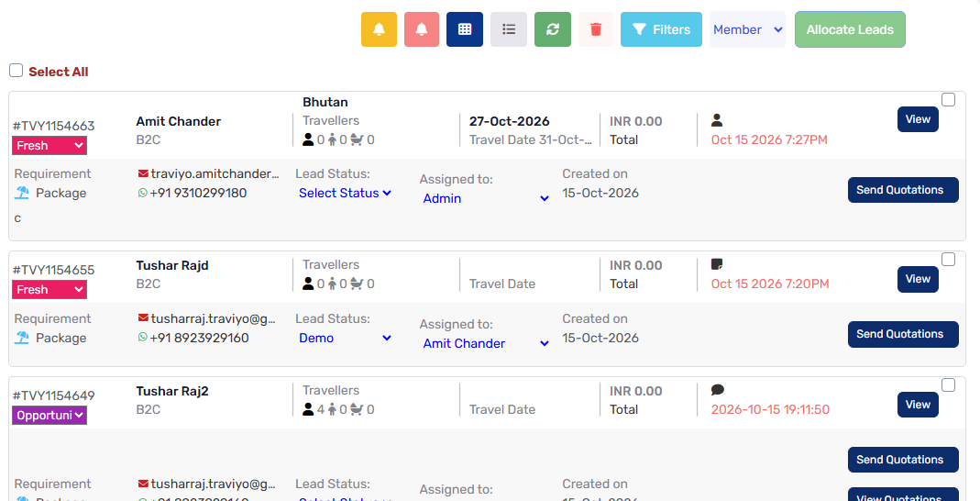This screenshot has width=980, height=501.
Task: Open the Filters panel
Action: pyautogui.click(x=661, y=29)
